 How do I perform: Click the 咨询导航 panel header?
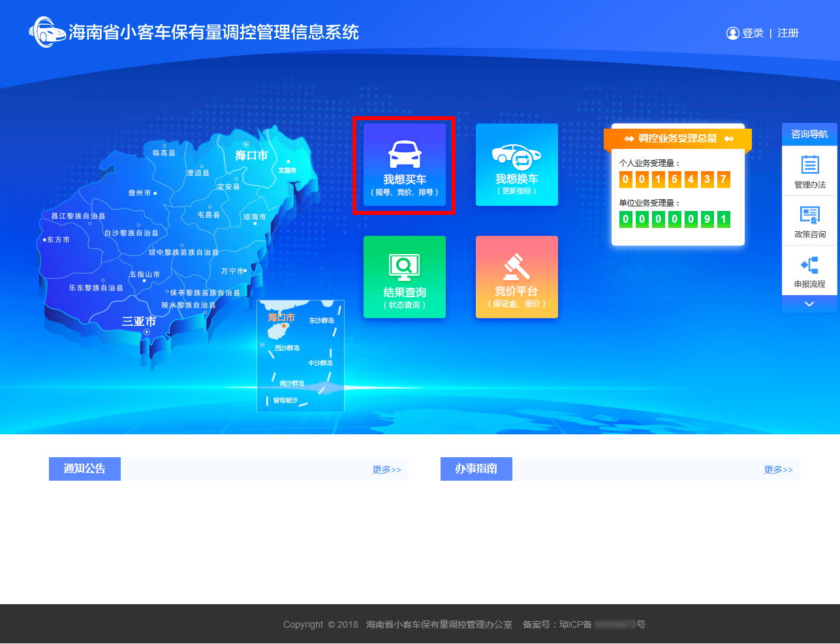[x=809, y=134]
